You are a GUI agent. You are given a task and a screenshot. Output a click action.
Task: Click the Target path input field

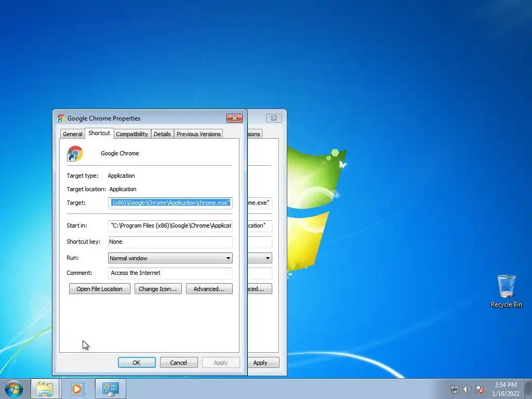pyautogui.click(x=170, y=203)
